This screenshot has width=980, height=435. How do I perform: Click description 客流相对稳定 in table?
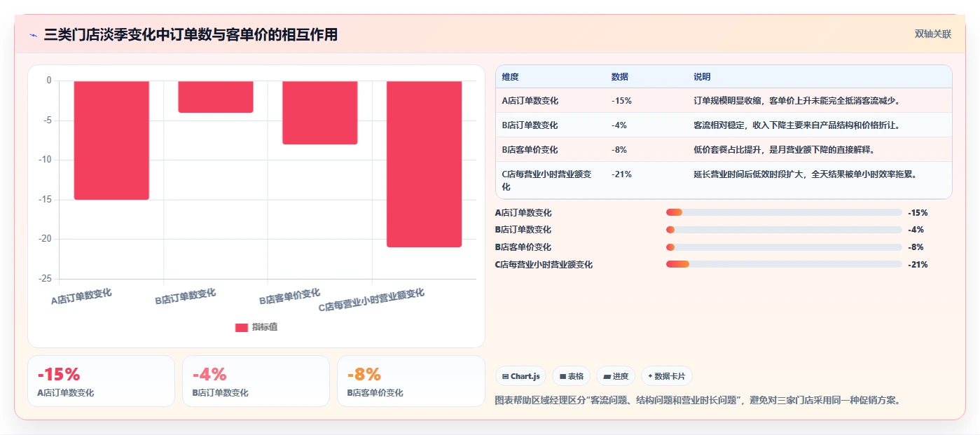pyautogui.click(x=796, y=125)
